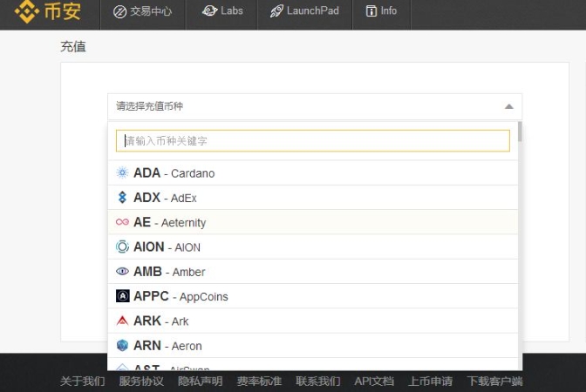The height and width of the screenshot is (392, 586).
Task: Select ADX - AdEx text
Action: pos(165,198)
